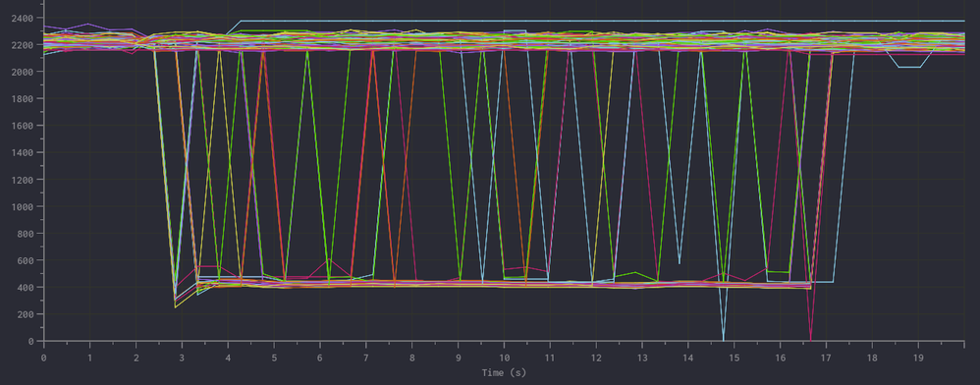The image size is (980, 385).
Task: Click the 2400 label on vertical axis
Action: point(22,18)
